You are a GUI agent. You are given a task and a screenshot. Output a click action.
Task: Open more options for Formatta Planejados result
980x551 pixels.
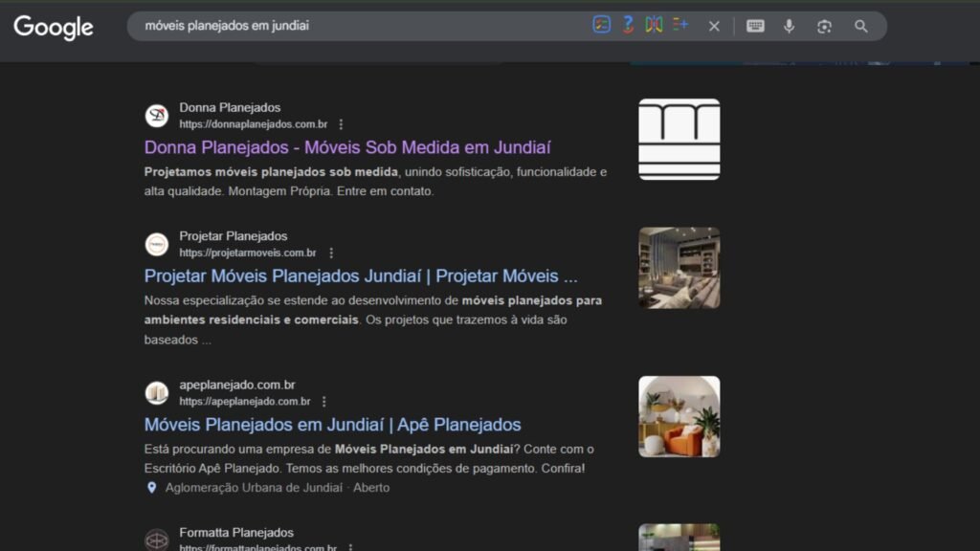pyautogui.click(x=350, y=547)
